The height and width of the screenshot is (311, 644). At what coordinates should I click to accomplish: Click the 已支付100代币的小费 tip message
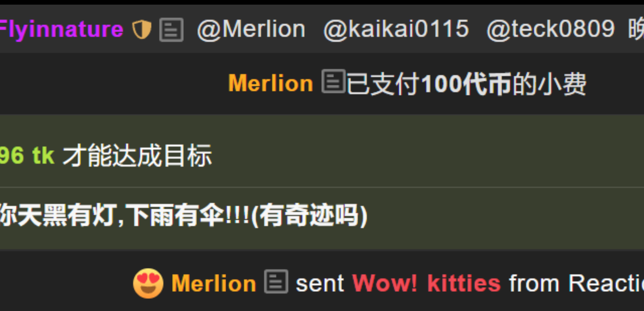[x=466, y=84]
